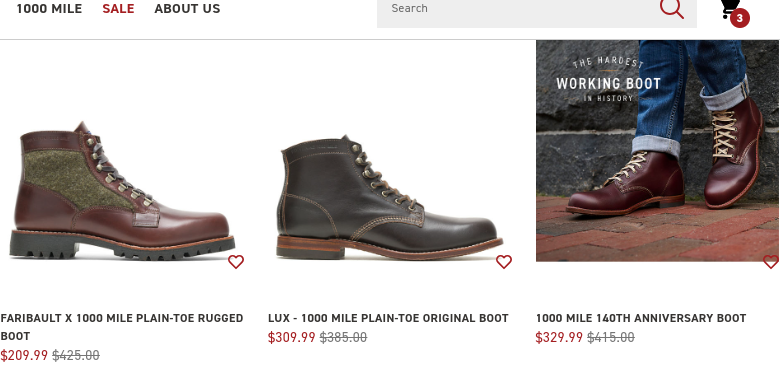Viewport: 780px width, 367px height.
Task: Favorite the Faribault Rugged Boot with heart
Action: pyautogui.click(x=236, y=262)
